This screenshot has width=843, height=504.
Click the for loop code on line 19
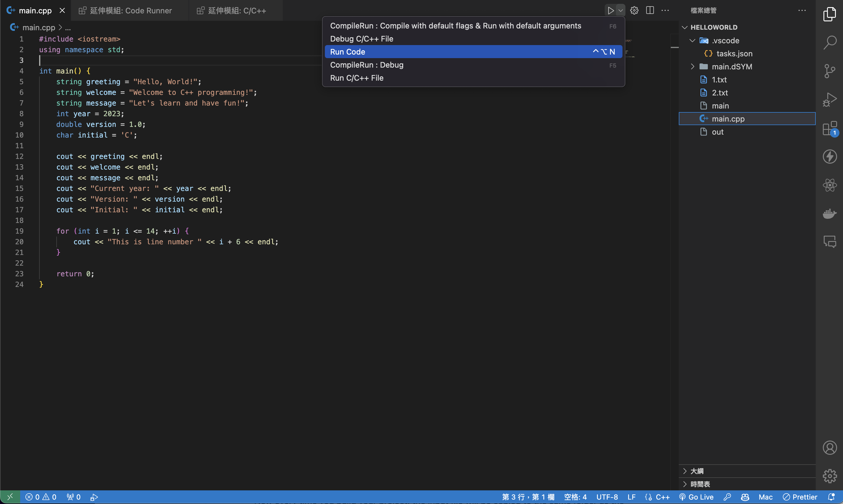click(x=122, y=231)
